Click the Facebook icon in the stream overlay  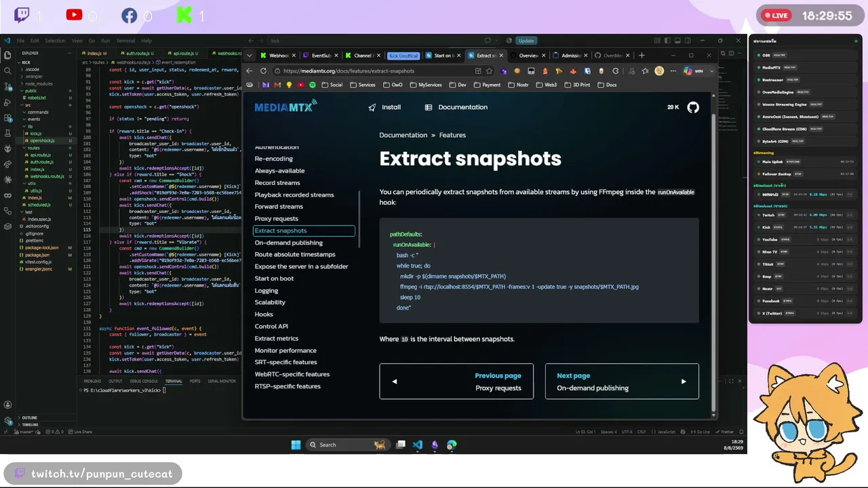[129, 15]
